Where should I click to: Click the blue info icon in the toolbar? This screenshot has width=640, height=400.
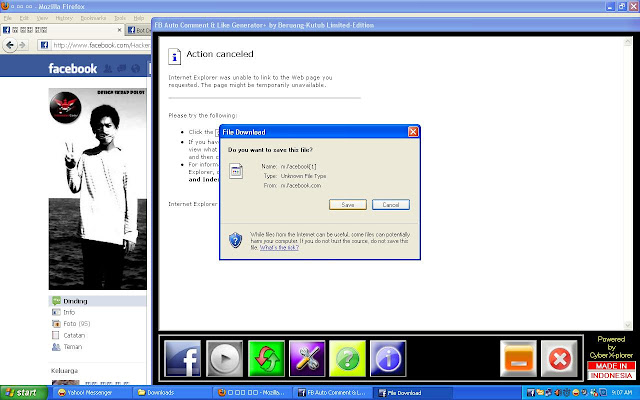tap(388, 358)
